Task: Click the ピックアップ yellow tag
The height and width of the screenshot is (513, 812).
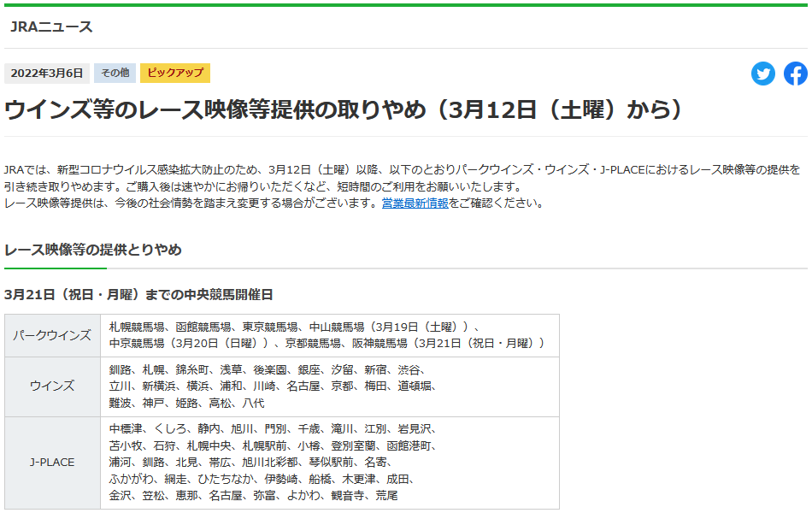Action: pyautogui.click(x=175, y=73)
